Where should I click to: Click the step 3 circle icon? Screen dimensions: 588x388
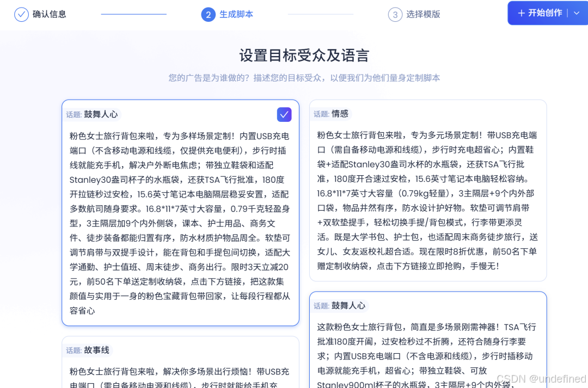pos(395,15)
